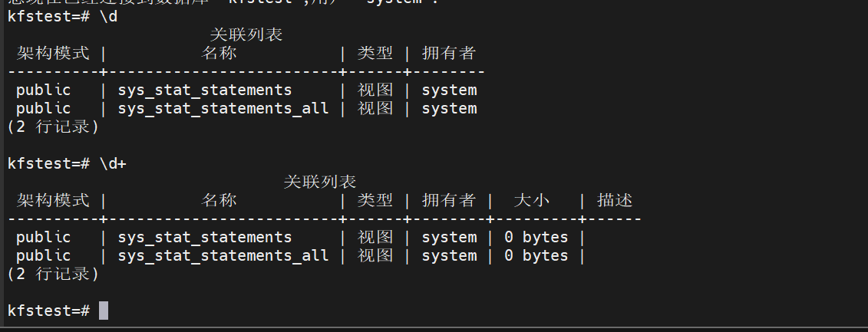The image size is (868, 332).
Task: Click public in the first row of the \d+ table
Action: [43, 237]
